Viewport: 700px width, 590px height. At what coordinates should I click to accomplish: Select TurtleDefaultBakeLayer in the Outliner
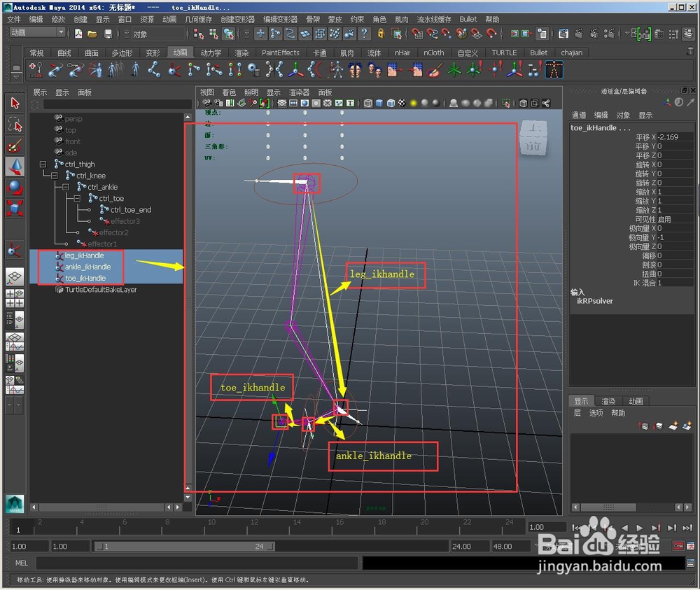coord(101,290)
